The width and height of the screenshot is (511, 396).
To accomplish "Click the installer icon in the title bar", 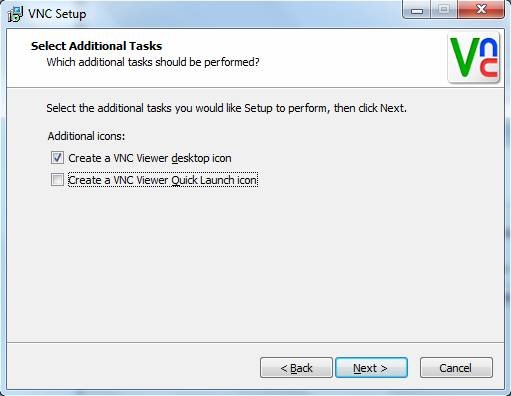I will (15, 14).
